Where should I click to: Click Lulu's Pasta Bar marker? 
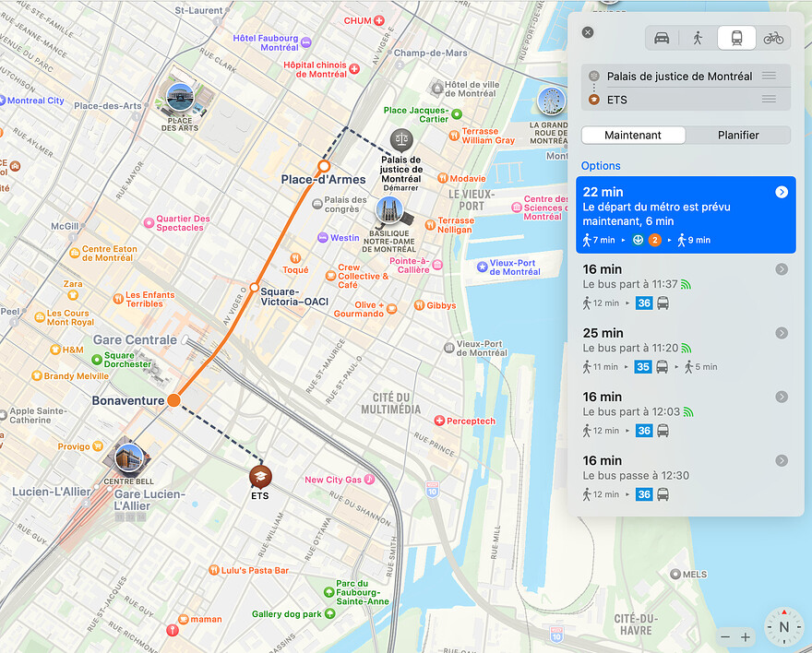coord(214,570)
